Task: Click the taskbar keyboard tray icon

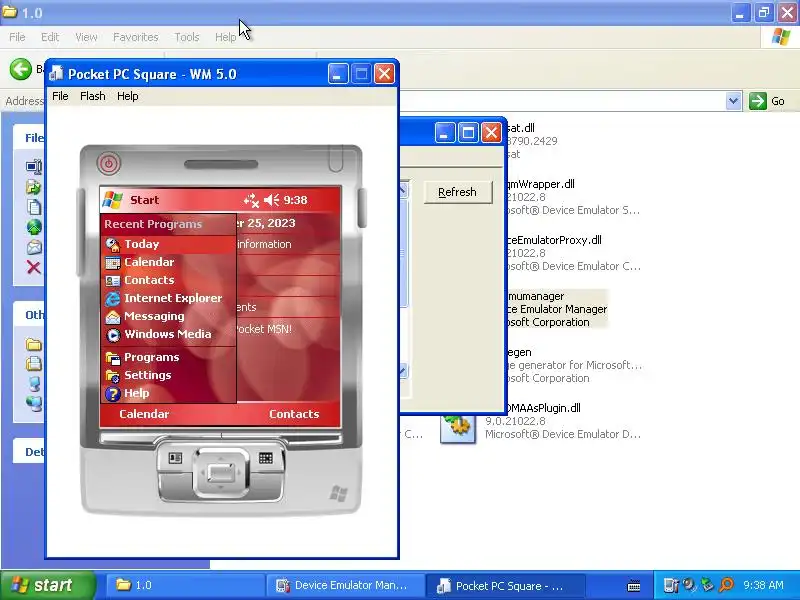Action: [x=634, y=586]
